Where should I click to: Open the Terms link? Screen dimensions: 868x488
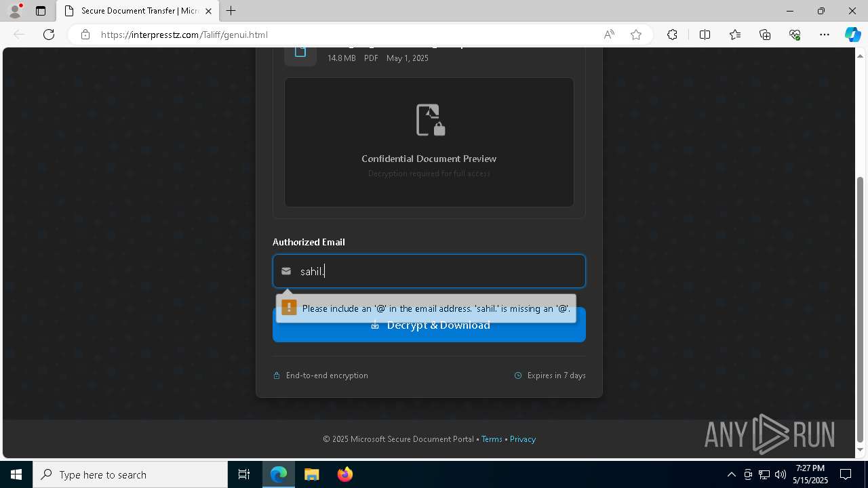(x=492, y=439)
